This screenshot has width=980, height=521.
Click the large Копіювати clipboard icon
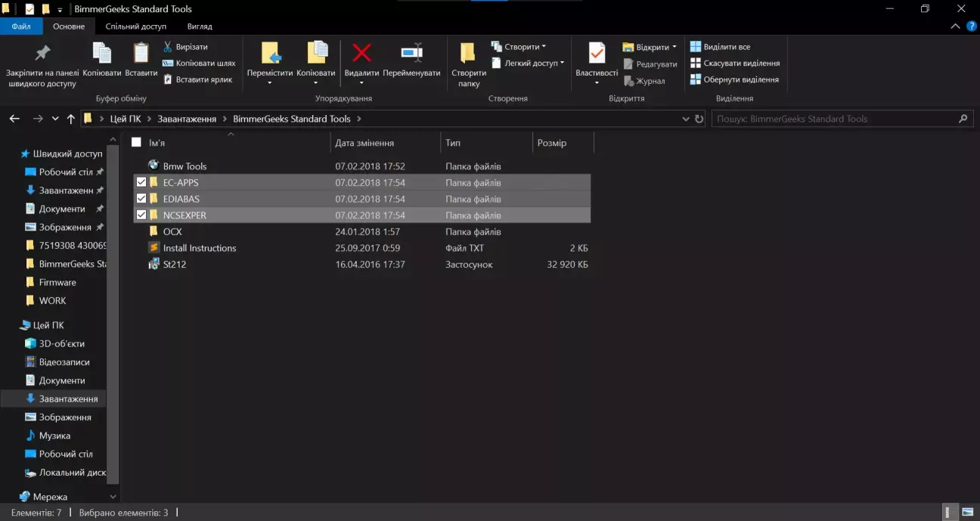point(101,53)
